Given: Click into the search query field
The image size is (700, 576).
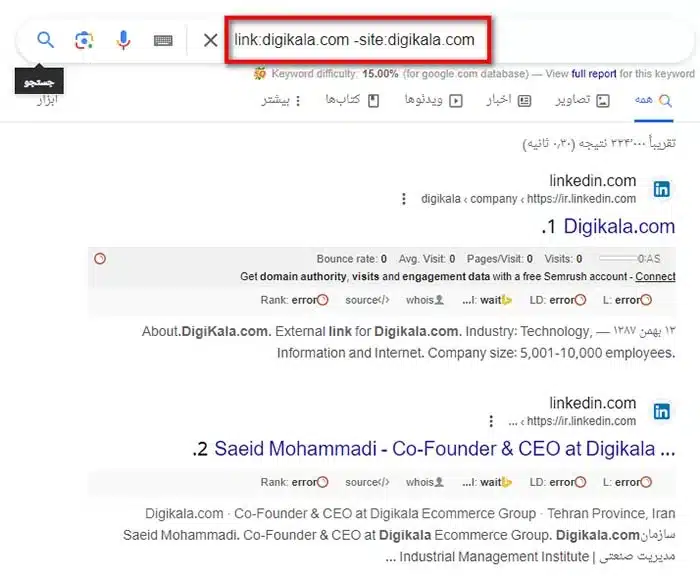Looking at the screenshot, I should coord(353,41).
